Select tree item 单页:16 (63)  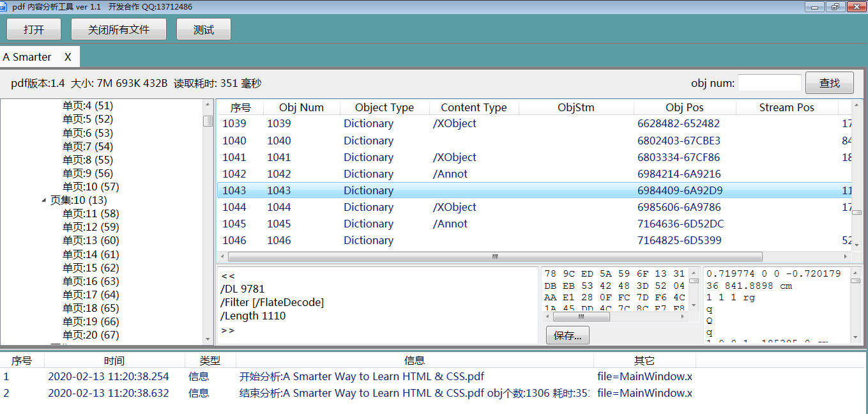(x=91, y=281)
